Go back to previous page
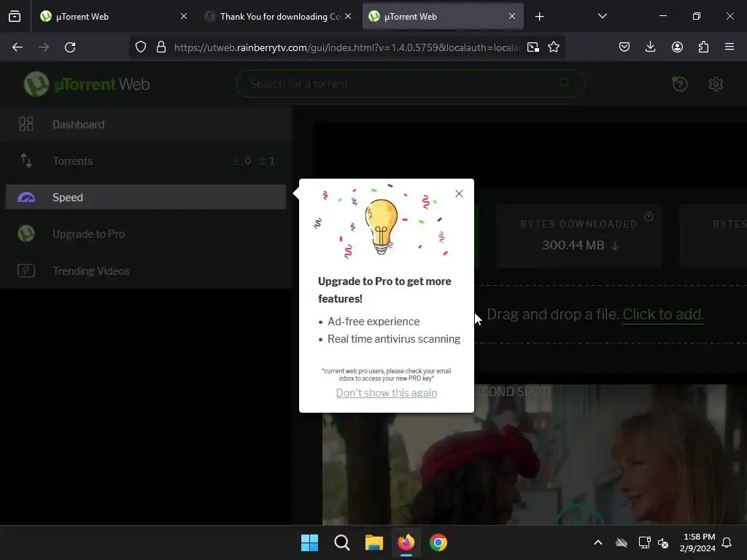This screenshot has width=747, height=560. 18,47
